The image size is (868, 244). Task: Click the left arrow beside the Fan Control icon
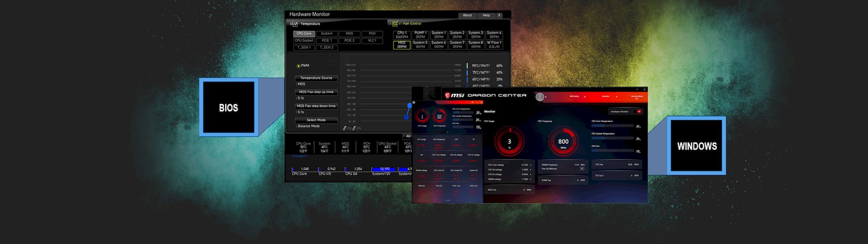390,24
